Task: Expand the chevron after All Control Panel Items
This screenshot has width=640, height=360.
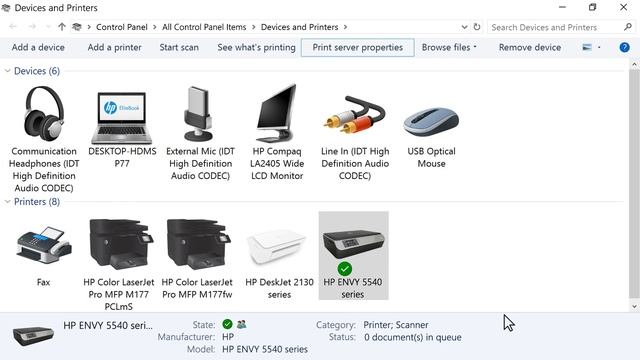Action: 253,27
